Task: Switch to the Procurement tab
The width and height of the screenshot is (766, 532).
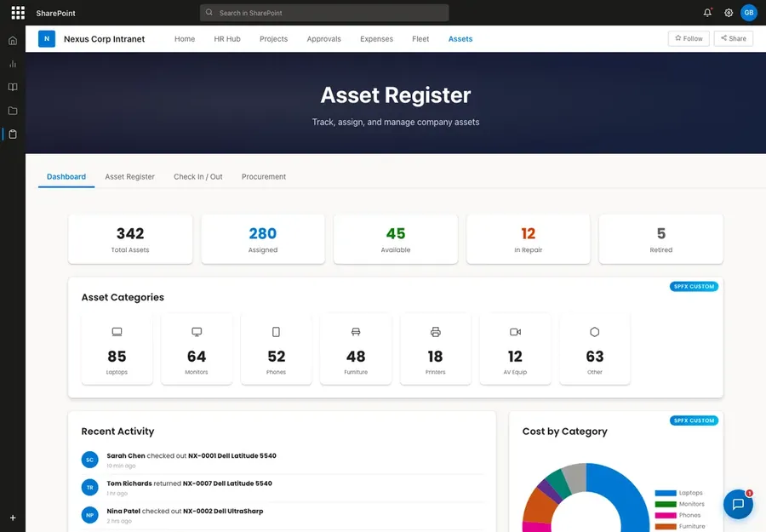Action: 264,177
